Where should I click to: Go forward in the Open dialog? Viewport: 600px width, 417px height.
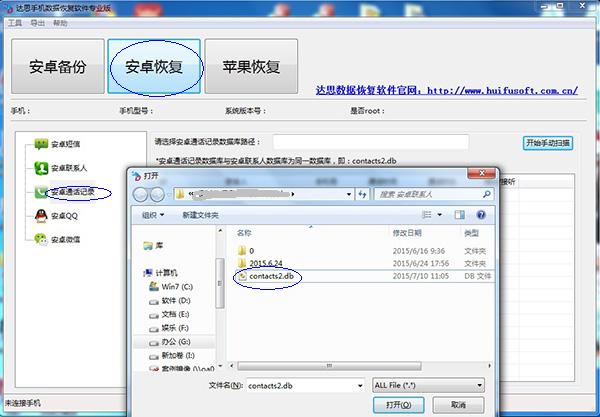coord(157,195)
